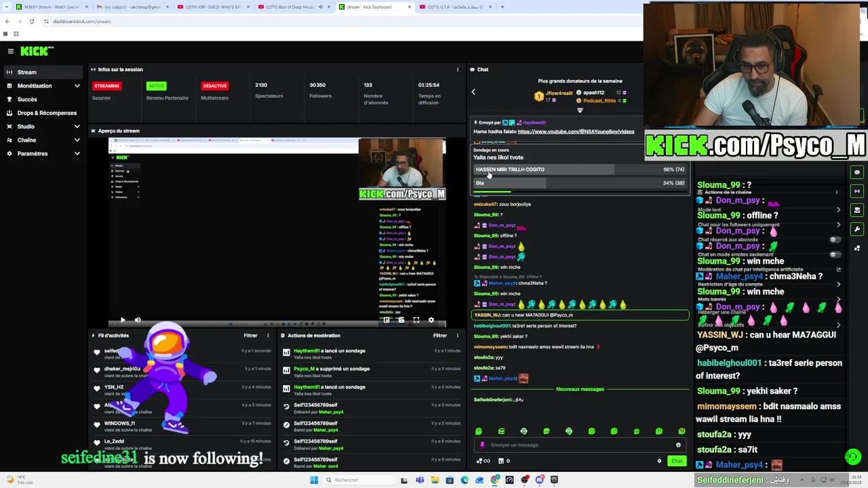The width and height of the screenshot is (868, 488).
Task: Insert the first green quick emote
Action: click(479, 431)
